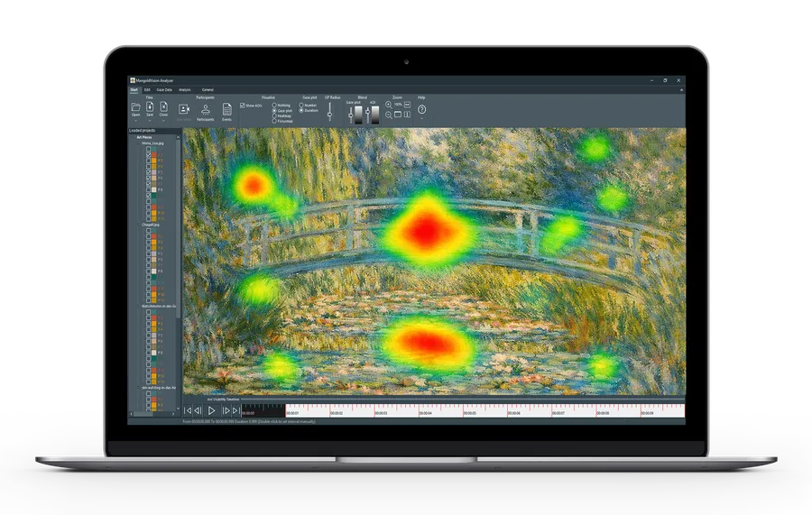Click the fit-to-window zoom icon
This screenshot has width=812, height=515.
pos(398,115)
